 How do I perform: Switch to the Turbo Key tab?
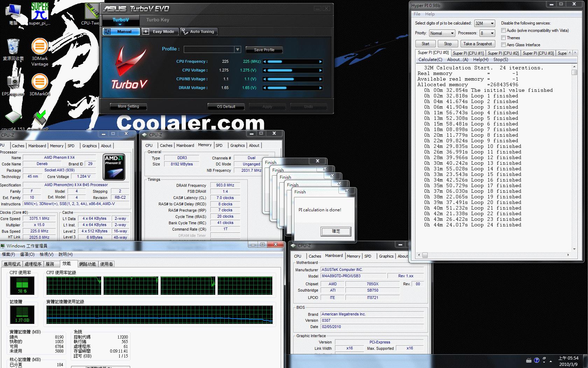point(158,20)
